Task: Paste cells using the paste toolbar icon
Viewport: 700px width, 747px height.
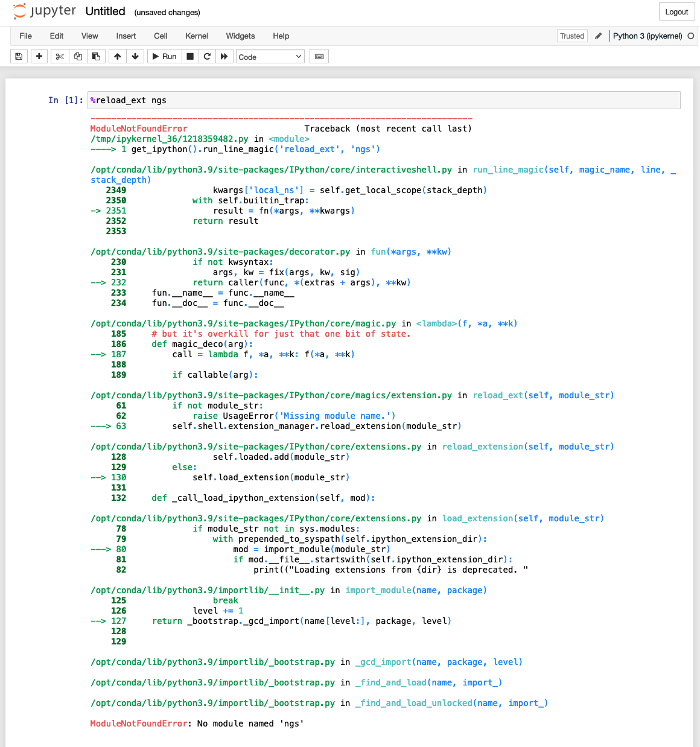Action: coord(96,56)
